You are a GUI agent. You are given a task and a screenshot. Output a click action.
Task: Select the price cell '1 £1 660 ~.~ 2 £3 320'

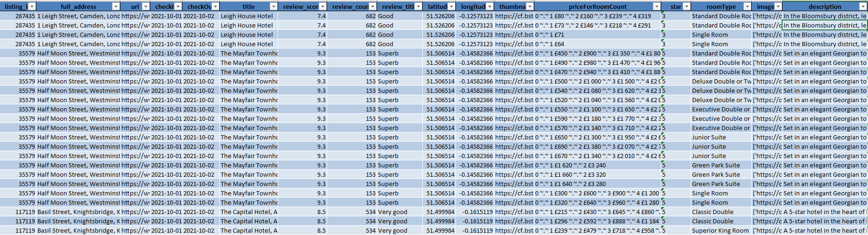pyautogui.click(x=598, y=174)
